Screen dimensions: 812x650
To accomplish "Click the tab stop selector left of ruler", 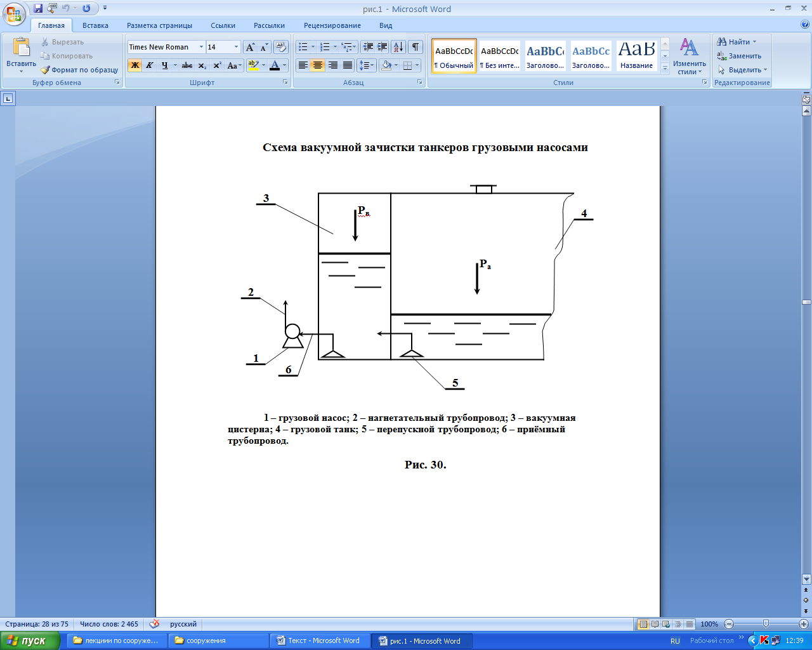I will click(8, 98).
